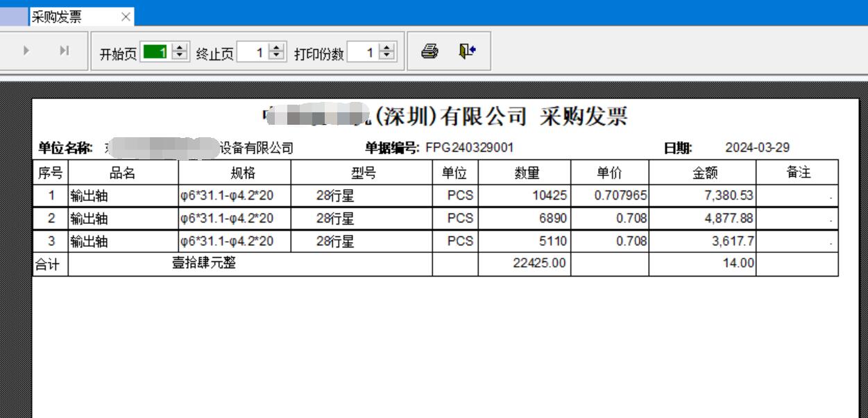868x418 pixels.
Task: Close the 采购发票 tab
Action: click(x=126, y=17)
